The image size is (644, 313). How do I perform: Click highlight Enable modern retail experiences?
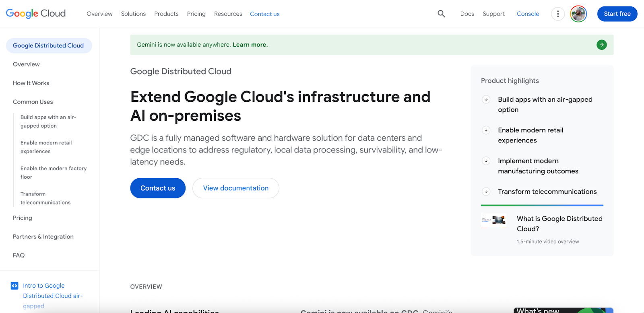(x=530, y=135)
